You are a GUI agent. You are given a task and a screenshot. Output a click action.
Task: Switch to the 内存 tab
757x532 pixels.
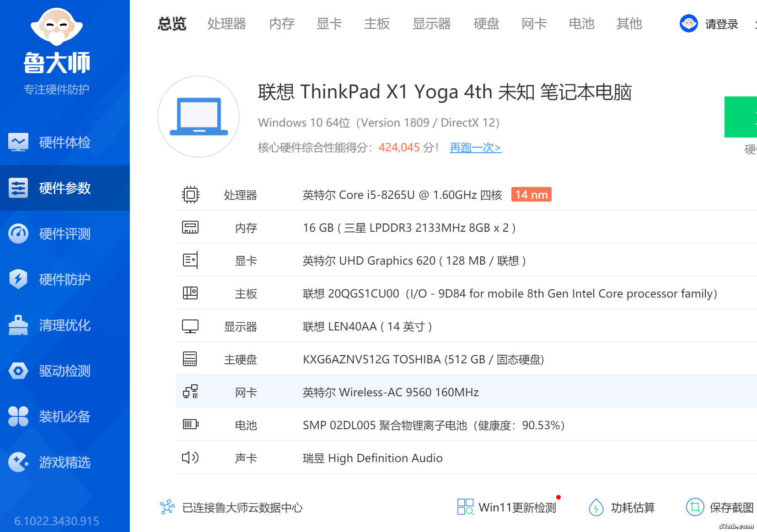(x=282, y=23)
